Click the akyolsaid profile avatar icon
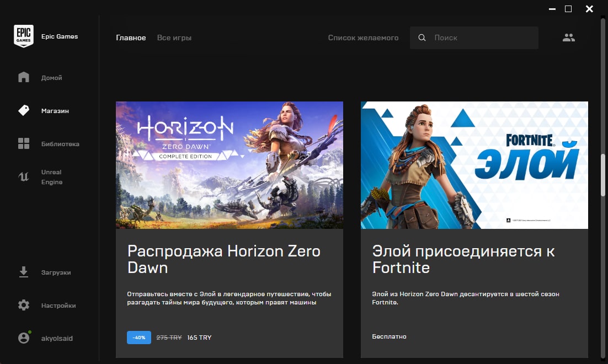608x364 pixels. 24,338
